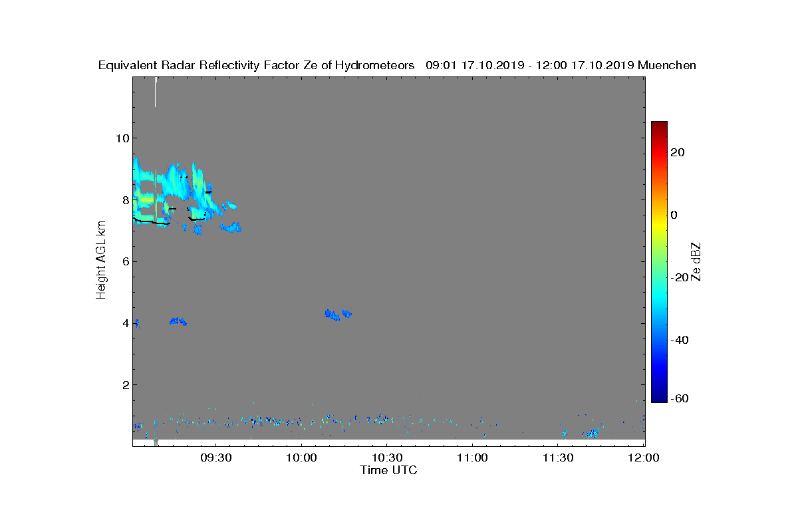The width and height of the screenshot is (798, 532).
Task: Click the height tick label '6'
Action: point(124,261)
